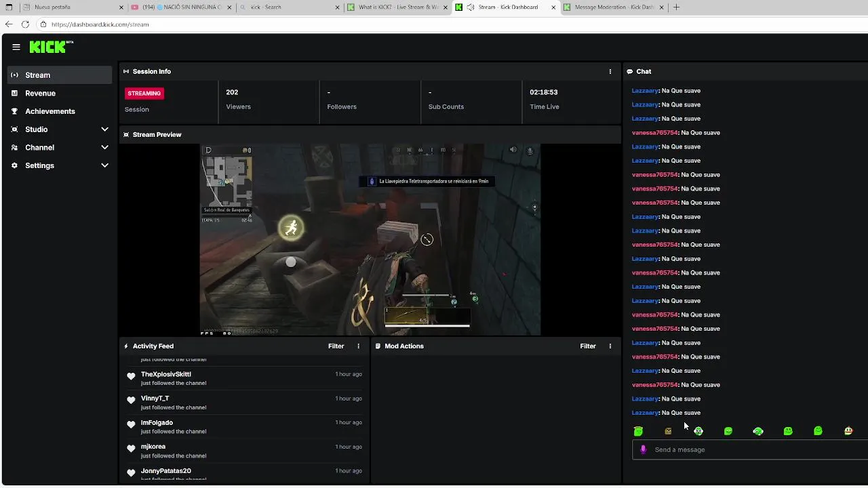Switch to the YouTube (194) tab
The height and width of the screenshot is (488, 868).
pyautogui.click(x=182, y=7)
